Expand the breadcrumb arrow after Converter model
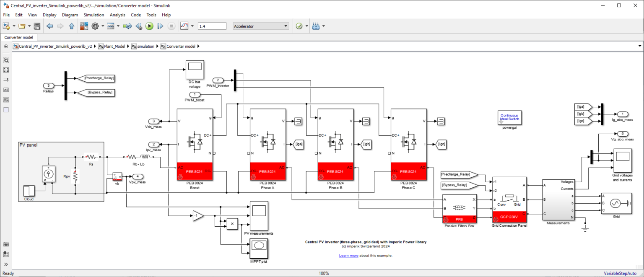Image resolution: width=644 pixels, height=277 pixels. click(x=198, y=46)
